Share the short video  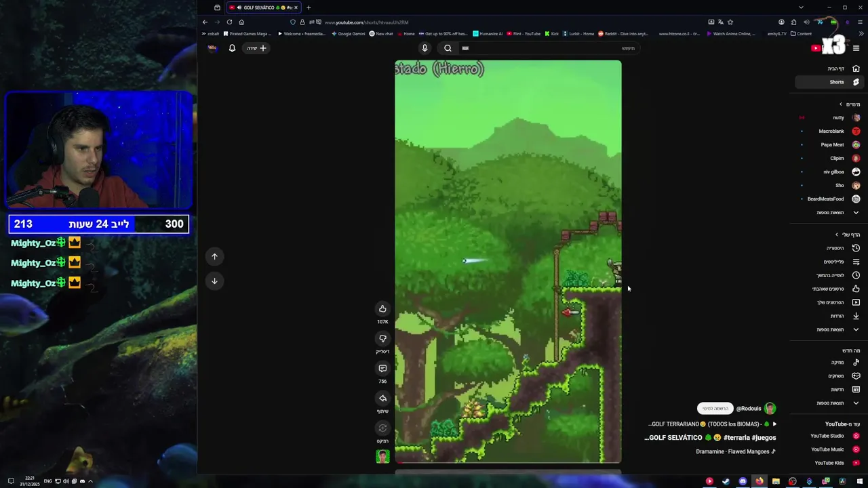click(382, 399)
